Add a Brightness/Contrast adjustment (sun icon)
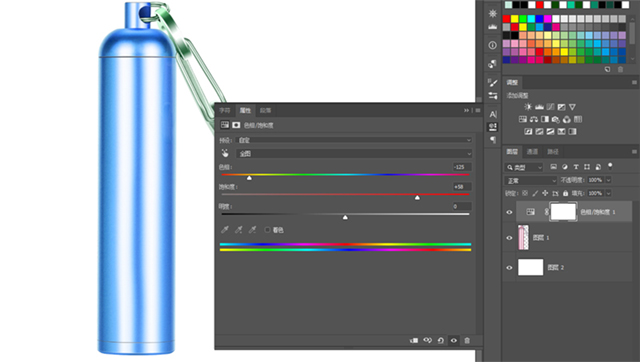The height and width of the screenshot is (362, 640). [528, 107]
